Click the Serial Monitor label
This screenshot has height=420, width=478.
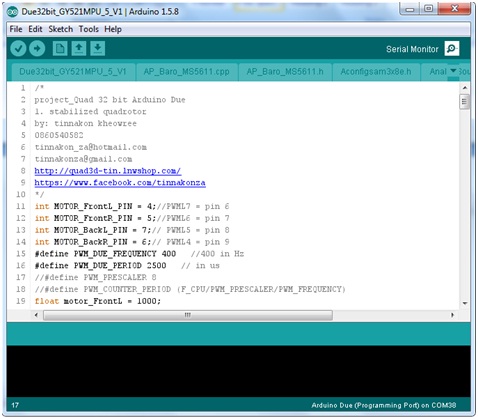[412, 49]
